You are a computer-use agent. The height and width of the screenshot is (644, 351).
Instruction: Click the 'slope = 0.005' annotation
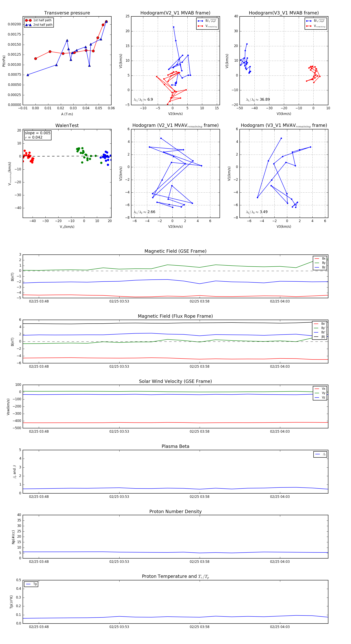click(37, 133)
